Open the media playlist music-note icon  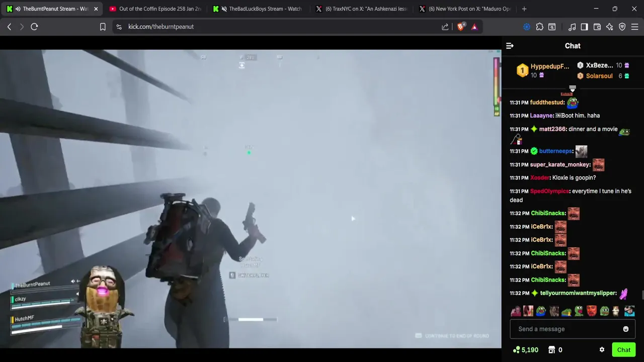click(572, 27)
